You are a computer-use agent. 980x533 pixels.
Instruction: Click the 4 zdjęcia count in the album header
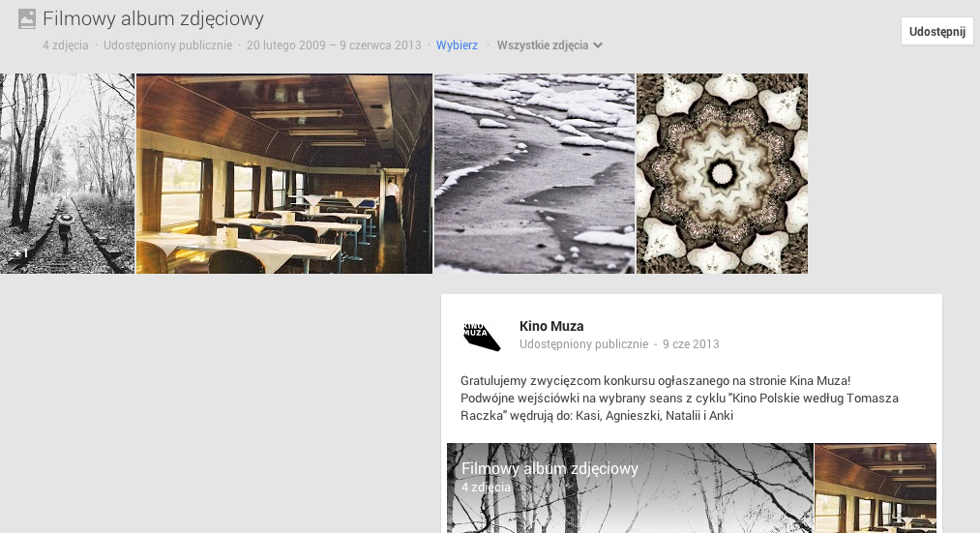66,45
